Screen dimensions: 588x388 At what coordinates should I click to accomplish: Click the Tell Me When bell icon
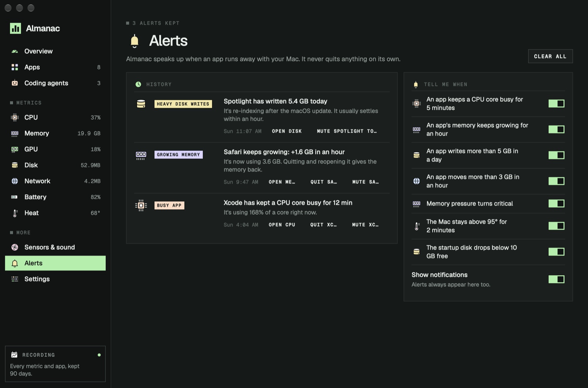click(416, 84)
